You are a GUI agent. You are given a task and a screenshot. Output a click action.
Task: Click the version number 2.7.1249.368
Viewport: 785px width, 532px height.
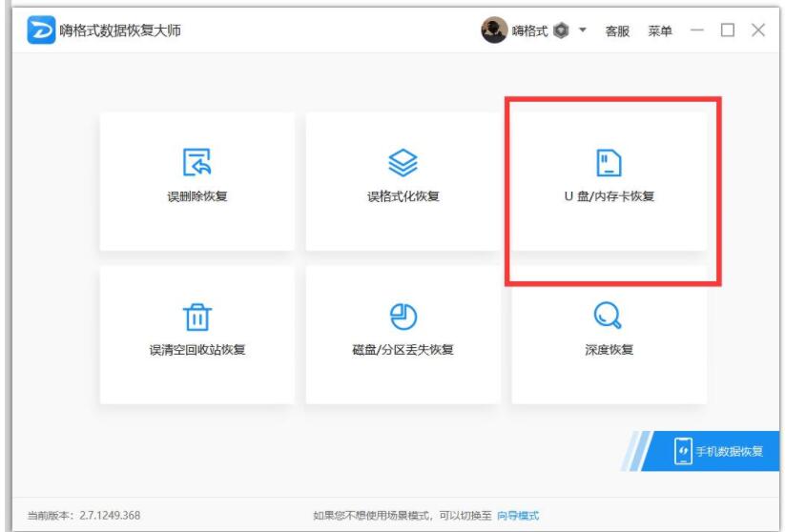[110, 516]
